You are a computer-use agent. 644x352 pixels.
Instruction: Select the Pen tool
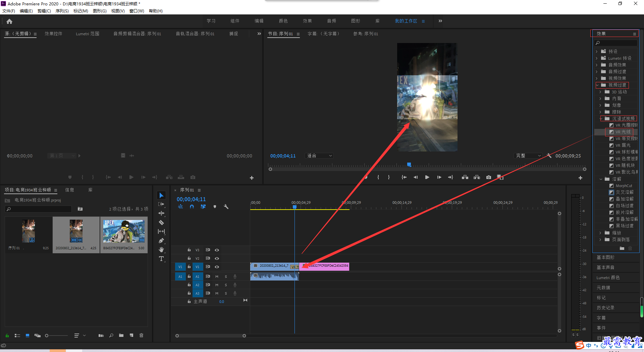(161, 240)
